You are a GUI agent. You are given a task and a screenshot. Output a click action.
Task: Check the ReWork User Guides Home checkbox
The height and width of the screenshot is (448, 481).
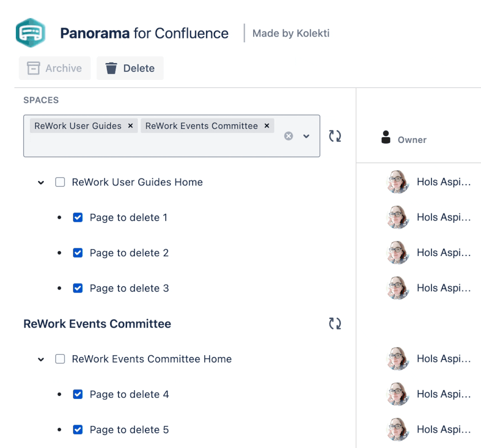(x=60, y=182)
